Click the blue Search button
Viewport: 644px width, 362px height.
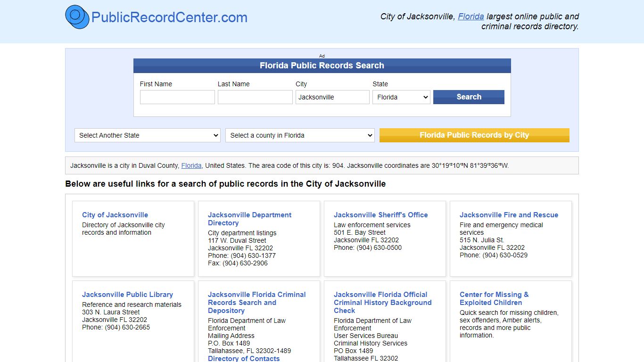pyautogui.click(x=469, y=97)
